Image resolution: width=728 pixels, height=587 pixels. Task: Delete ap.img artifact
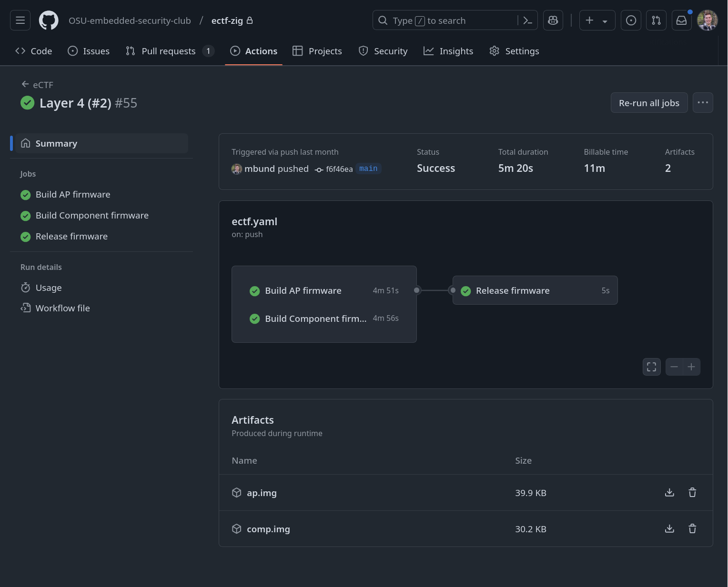(x=692, y=493)
